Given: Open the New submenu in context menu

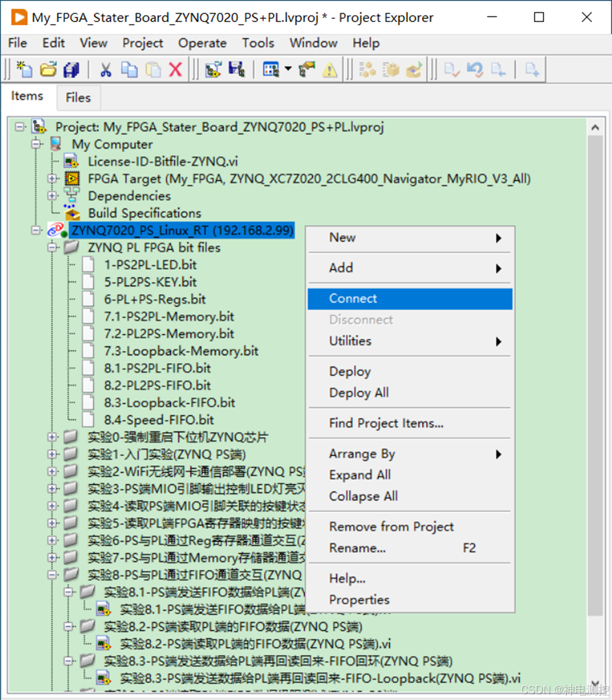Looking at the screenshot, I should (x=410, y=237).
